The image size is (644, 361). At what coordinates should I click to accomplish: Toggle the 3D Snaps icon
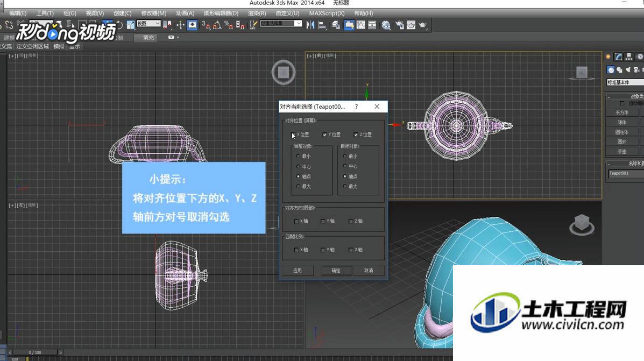pyautogui.click(x=206, y=25)
